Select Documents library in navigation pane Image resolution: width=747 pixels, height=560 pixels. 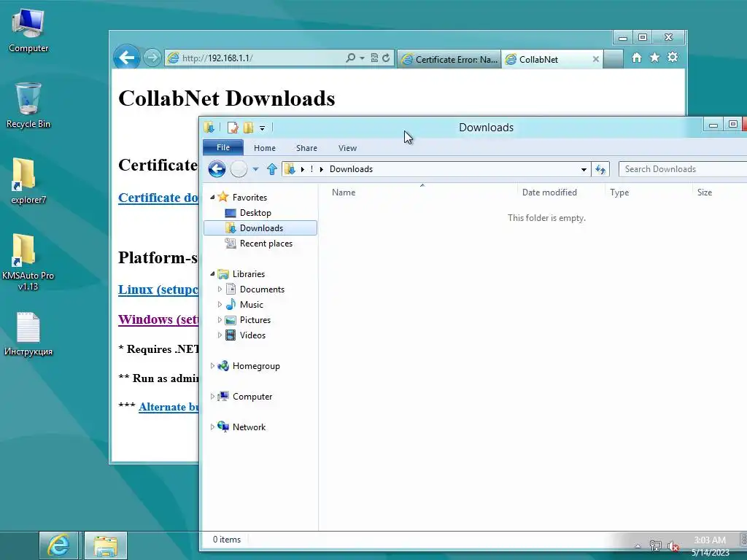click(x=262, y=289)
